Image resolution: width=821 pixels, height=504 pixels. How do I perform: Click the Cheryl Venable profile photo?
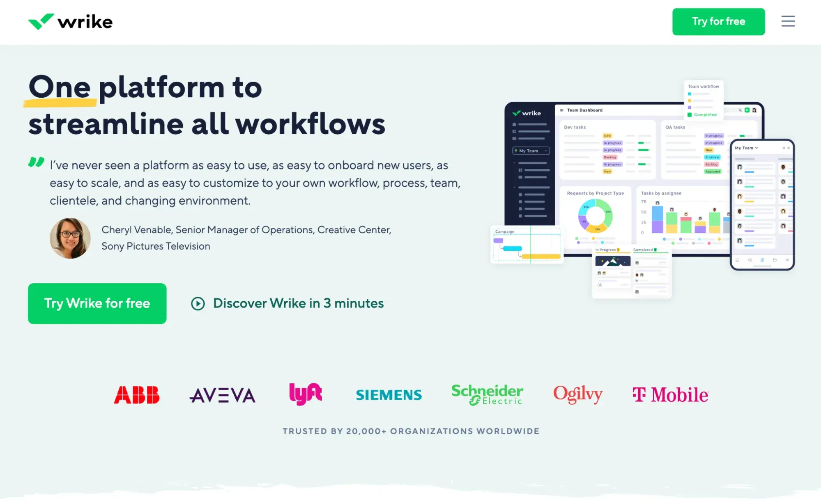coord(69,238)
